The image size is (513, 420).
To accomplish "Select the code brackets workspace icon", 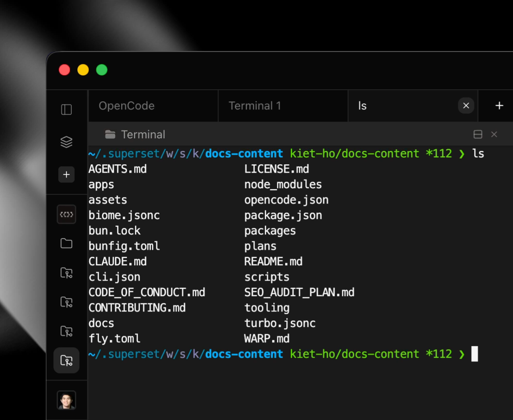I will (x=66, y=214).
